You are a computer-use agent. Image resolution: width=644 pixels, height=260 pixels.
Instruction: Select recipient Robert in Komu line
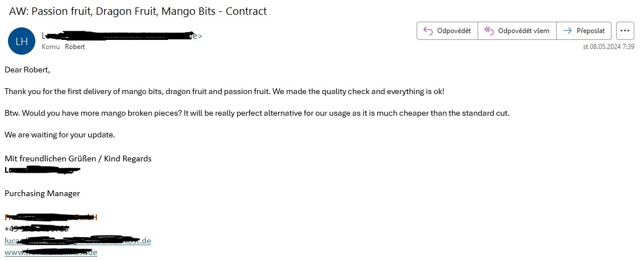pos(75,47)
